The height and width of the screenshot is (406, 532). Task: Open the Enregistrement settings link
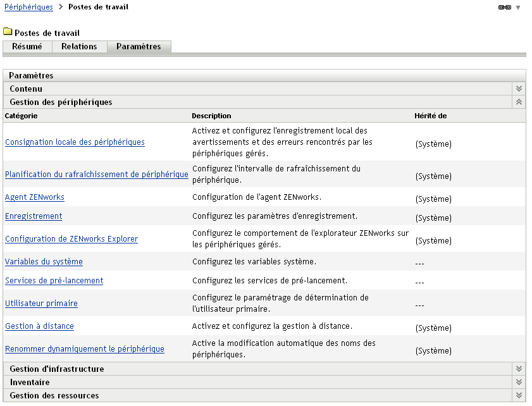[33, 216]
